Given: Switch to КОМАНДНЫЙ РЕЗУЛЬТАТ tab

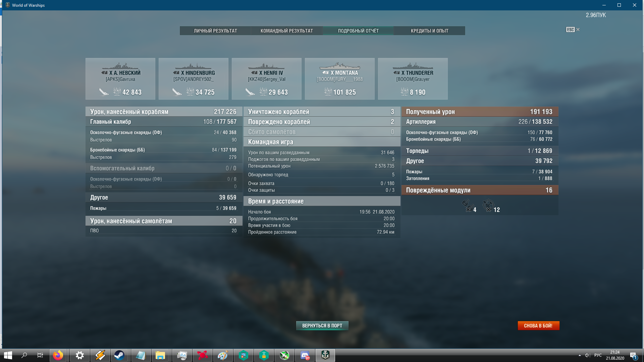Looking at the screenshot, I should (x=287, y=31).
